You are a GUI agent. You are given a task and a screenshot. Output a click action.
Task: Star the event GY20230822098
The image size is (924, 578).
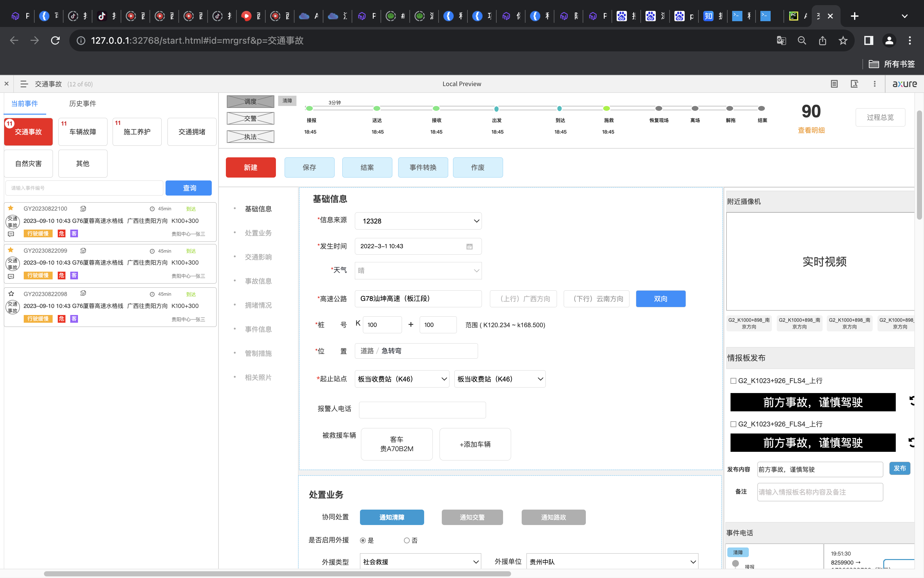click(11, 294)
